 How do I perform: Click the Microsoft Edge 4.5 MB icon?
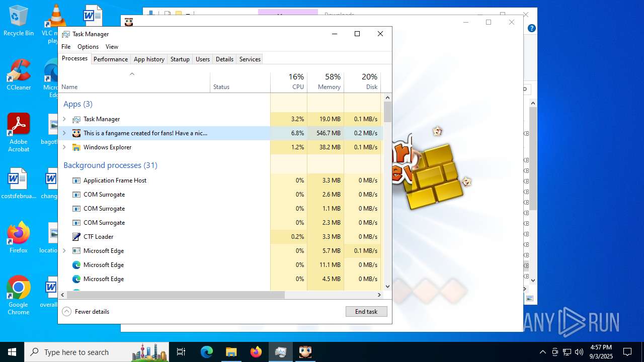point(76,279)
